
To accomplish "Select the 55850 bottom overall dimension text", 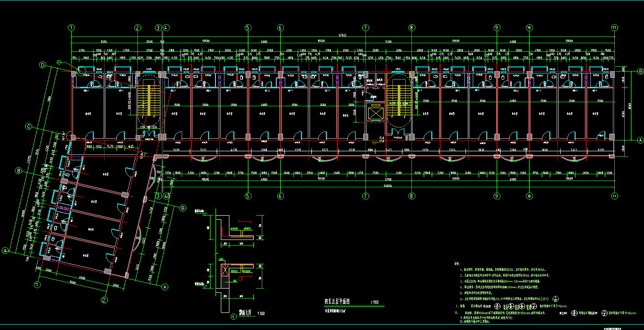I will [x=343, y=185].
